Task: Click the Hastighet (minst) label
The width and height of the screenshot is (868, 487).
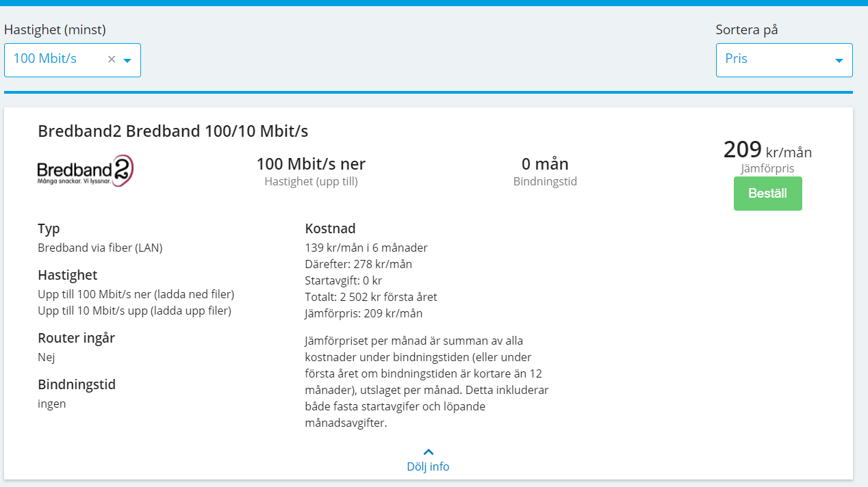Action: 55,30
